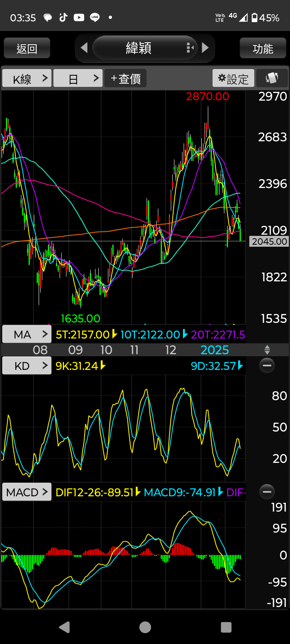The image size is (290, 644).
Task: Open the 功能 function menu
Action: 263,48
